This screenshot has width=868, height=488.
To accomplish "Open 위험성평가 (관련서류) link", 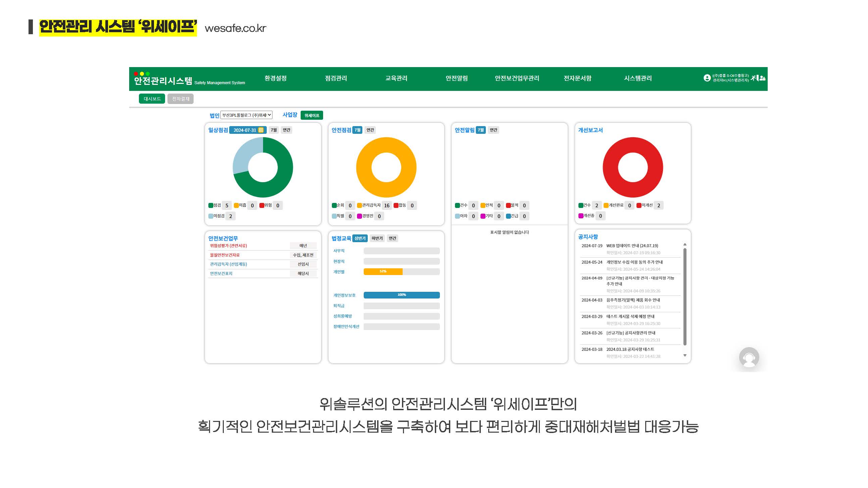I will pyautogui.click(x=228, y=246).
